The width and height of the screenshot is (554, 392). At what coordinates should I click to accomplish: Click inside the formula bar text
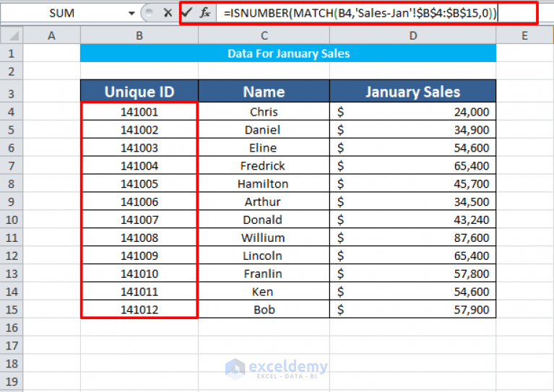pos(360,14)
